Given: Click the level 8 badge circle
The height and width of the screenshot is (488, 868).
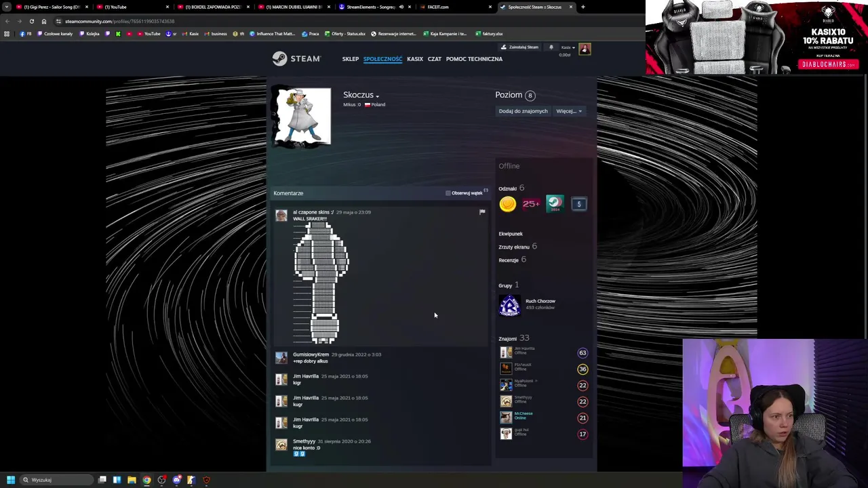Looking at the screenshot, I should [x=530, y=96].
